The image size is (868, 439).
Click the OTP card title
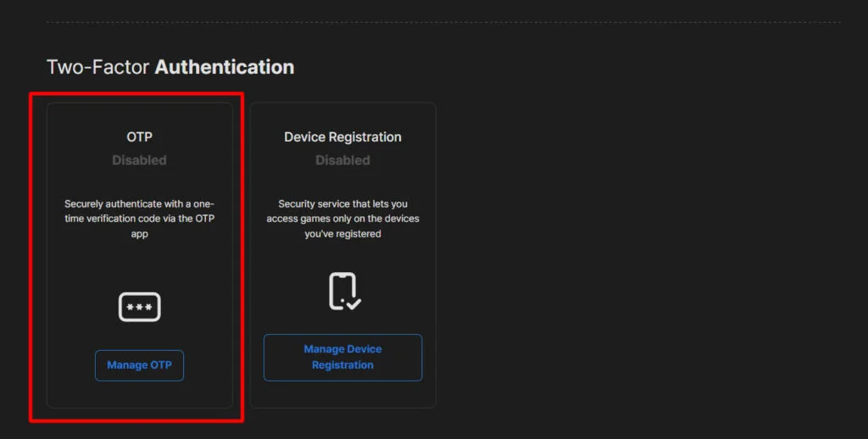pos(139,136)
